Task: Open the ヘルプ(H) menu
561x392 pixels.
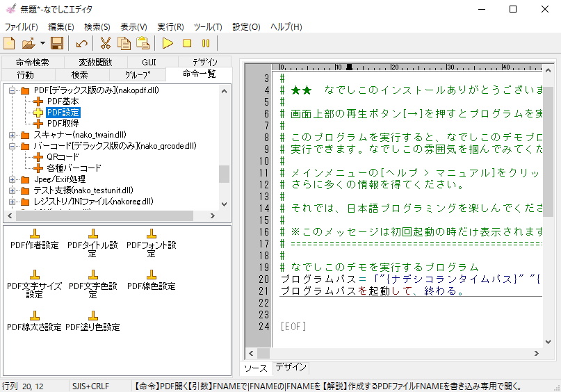Action: pos(286,27)
